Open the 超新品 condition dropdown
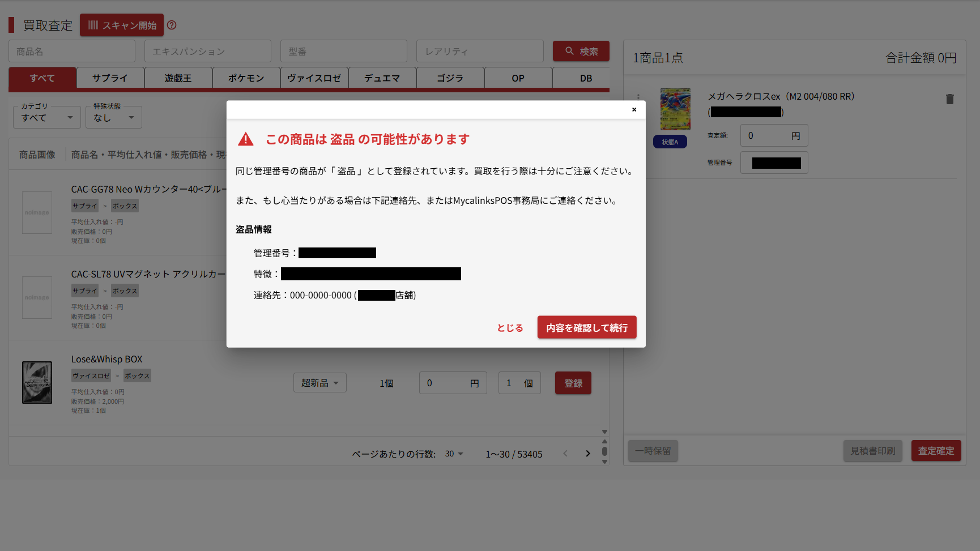This screenshot has height=551, width=980. click(x=320, y=383)
